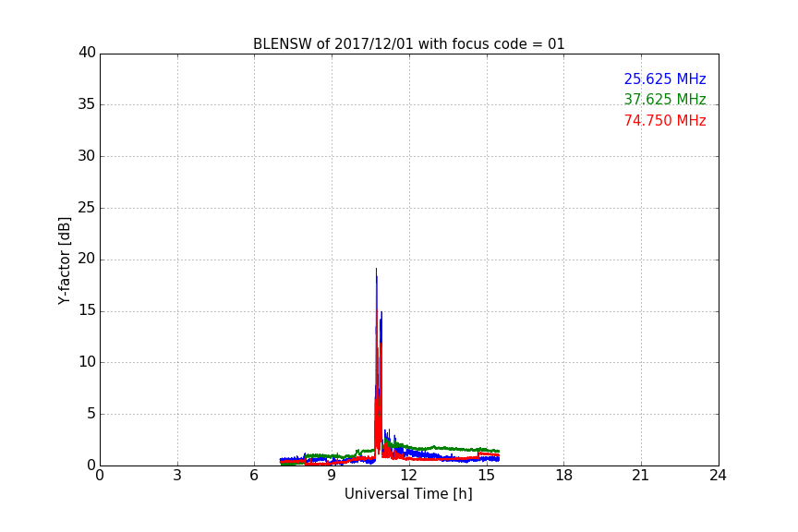The height and width of the screenshot is (532, 798).
Task: Click the x-axis tick label '6'
Action: tap(255, 476)
